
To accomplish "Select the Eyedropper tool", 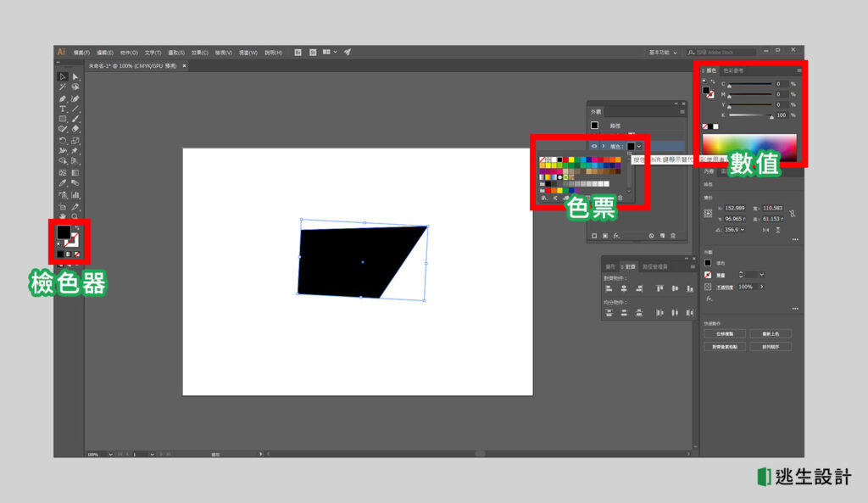I will (62, 182).
